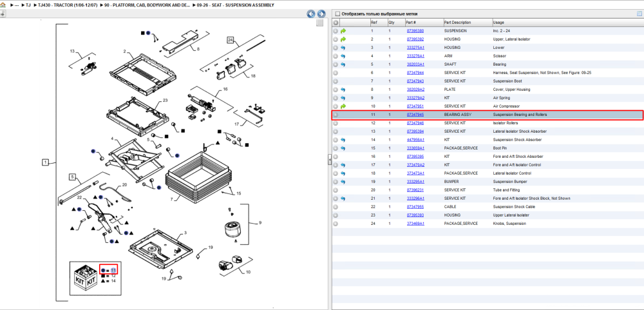Open the 'TJ' breadcrumb level
644x310 pixels.
pyautogui.click(x=28, y=5)
